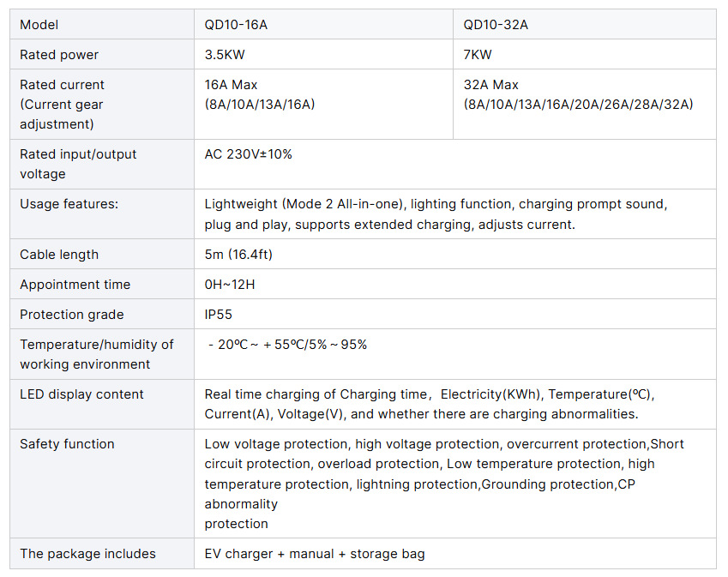Select the 7KW rated power value
728x577 pixels.
(x=478, y=55)
